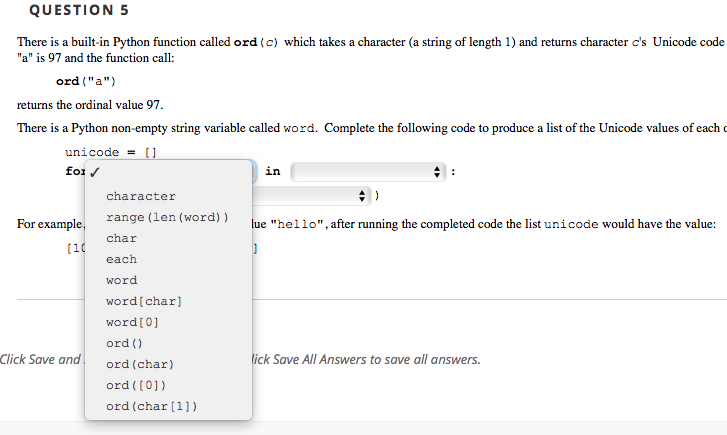Select the 'ord(char[1])' option

tap(151, 406)
